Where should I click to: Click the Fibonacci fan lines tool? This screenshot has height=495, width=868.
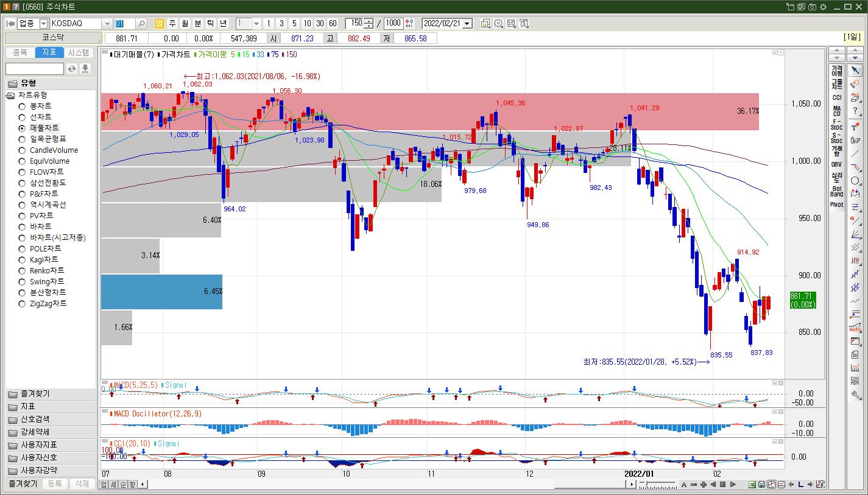coord(855,234)
